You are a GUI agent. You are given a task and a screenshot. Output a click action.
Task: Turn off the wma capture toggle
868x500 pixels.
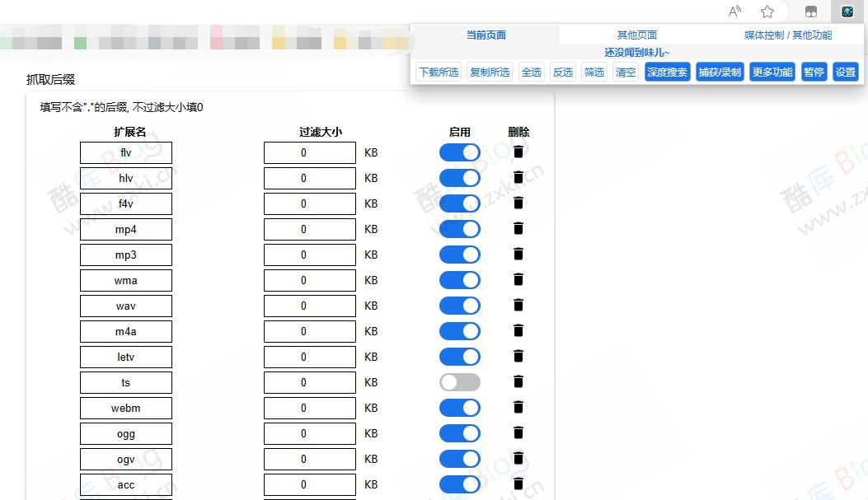click(459, 279)
